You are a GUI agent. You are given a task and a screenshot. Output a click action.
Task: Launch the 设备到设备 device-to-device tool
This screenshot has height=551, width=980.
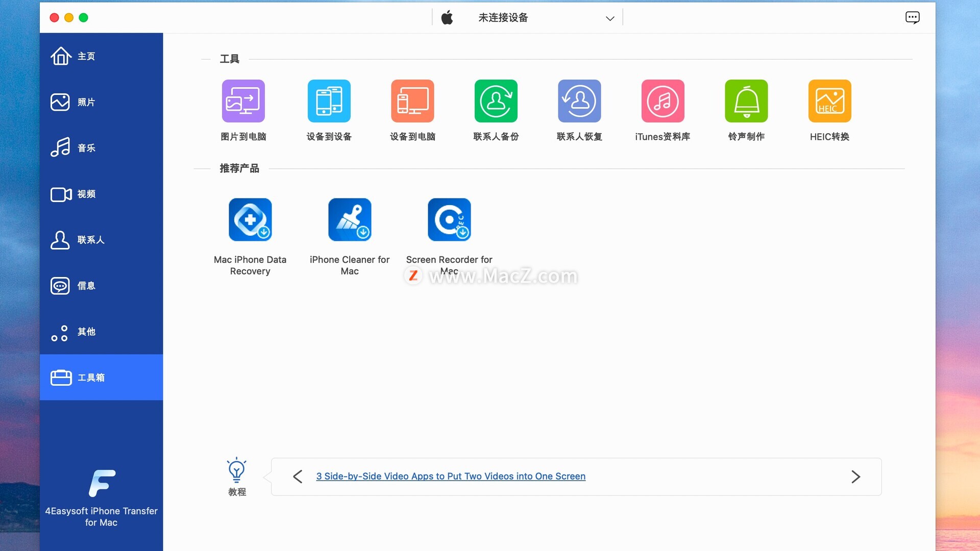[329, 101]
